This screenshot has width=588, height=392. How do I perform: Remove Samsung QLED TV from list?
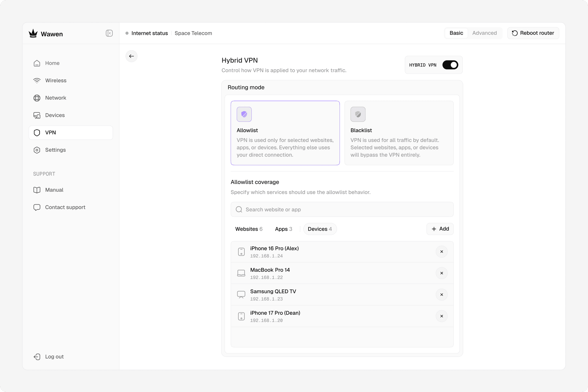[x=442, y=295]
